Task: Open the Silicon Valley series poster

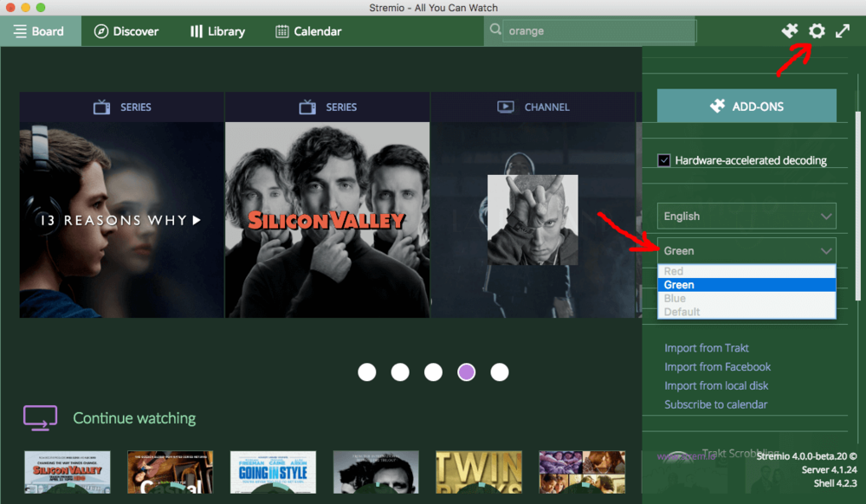Action: [x=327, y=220]
